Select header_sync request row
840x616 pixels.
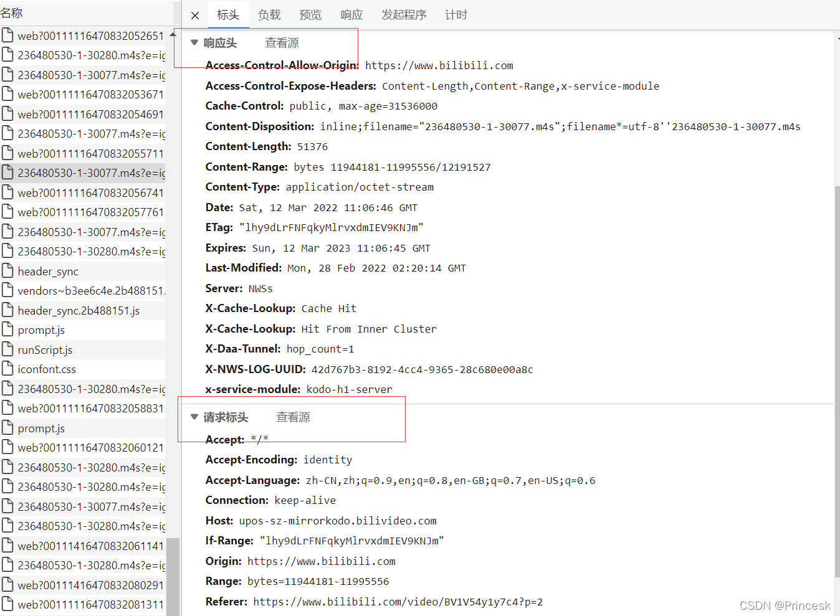[83, 271]
